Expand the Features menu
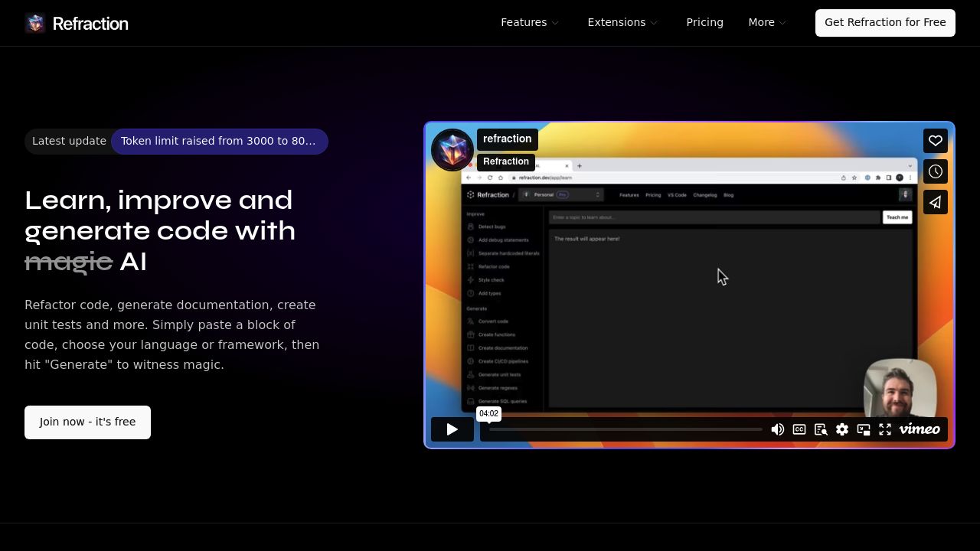Screen dimensions: 980x551 [x=530, y=22]
